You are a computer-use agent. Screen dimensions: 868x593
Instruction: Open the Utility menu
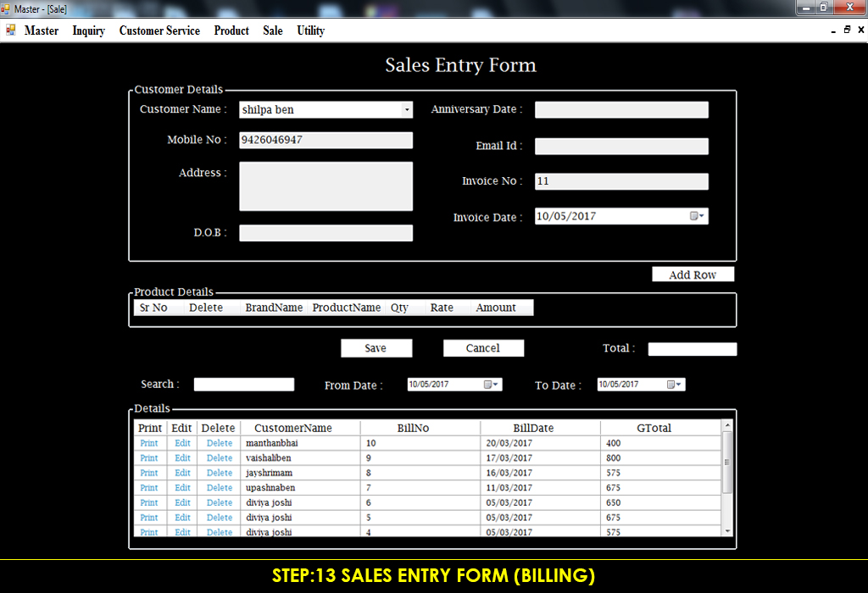[x=310, y=30]
